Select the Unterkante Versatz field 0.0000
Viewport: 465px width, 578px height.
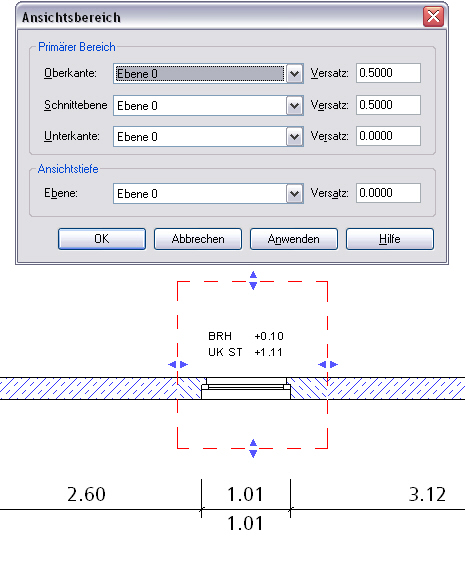tap(388, 136)
